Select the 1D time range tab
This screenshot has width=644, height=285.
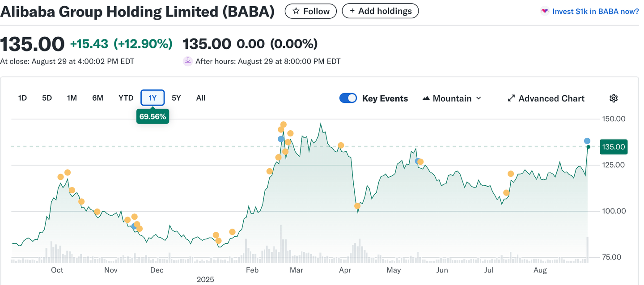click(22, 98)
